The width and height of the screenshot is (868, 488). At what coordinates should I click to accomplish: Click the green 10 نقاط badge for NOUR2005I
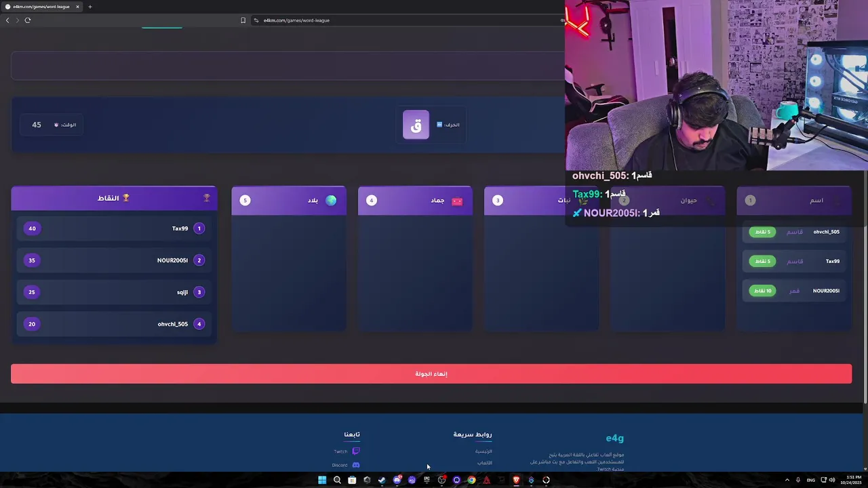pos(762,291)
